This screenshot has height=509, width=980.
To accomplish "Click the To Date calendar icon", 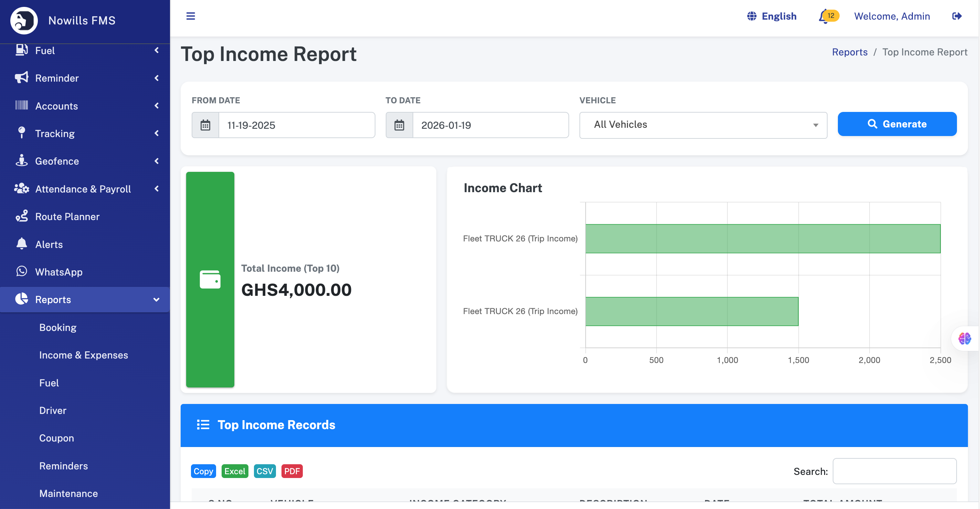I will pos(399,125).
